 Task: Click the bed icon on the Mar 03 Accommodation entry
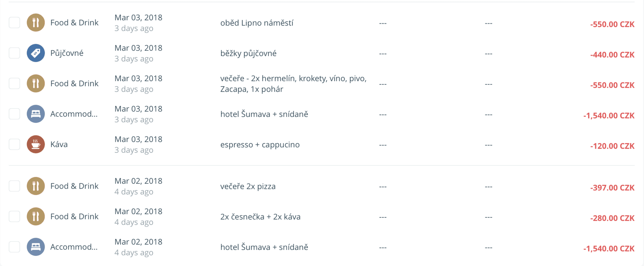click(36, 114)
